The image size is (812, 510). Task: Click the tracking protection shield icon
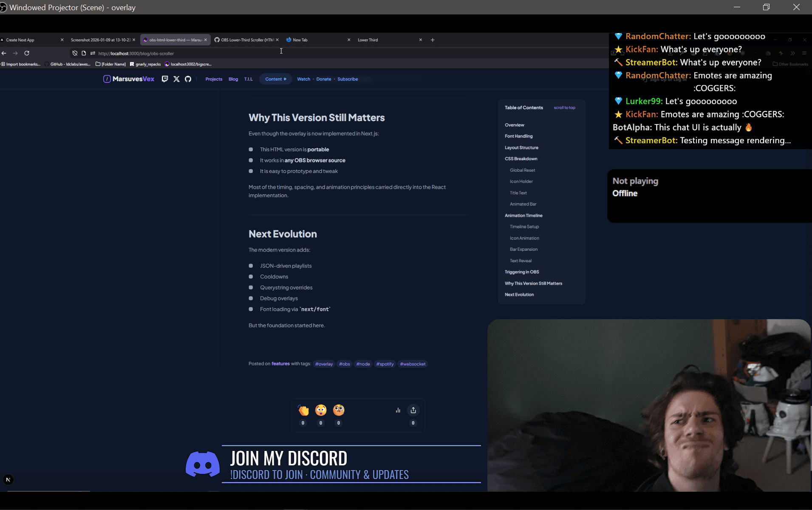(75, 53)
